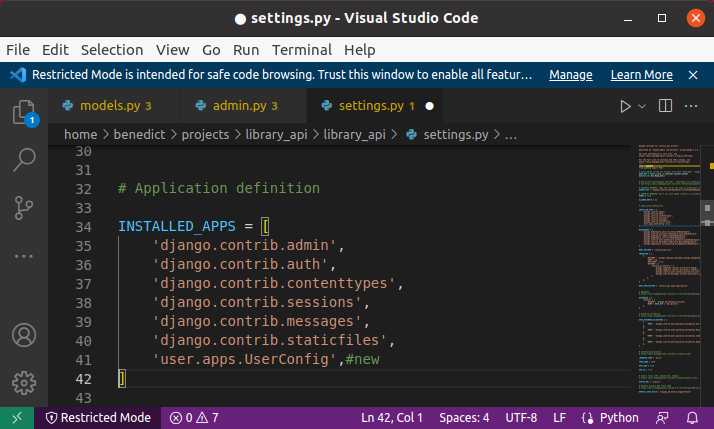The image size is (714, 429).
Task: Minimize the Visual Studio Code window
Action: click(628, 18)
